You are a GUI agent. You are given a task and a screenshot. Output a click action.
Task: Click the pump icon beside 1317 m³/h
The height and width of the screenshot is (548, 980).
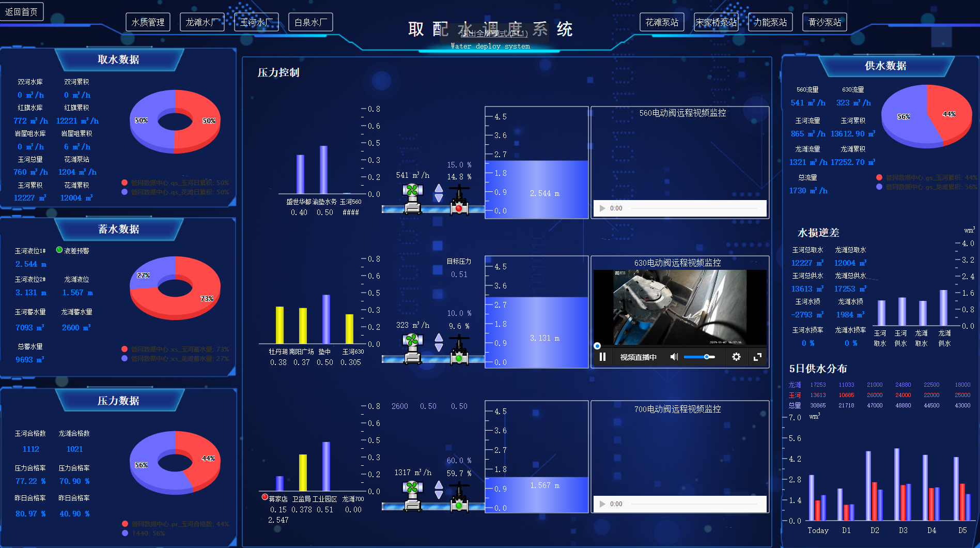412,496
